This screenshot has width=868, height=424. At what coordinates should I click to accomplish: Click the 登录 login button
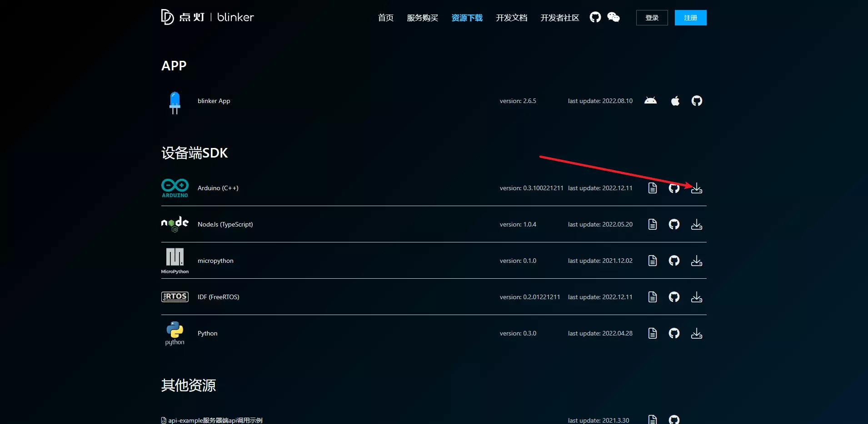(x=652, y=18)
